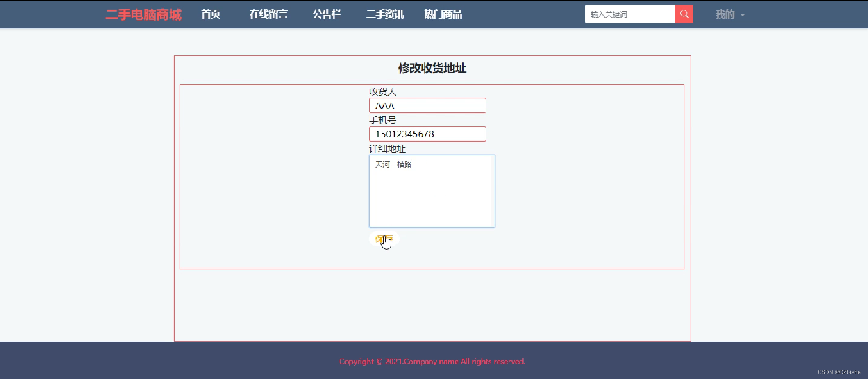Click the 收货人 field containing AAA
This screenshot has width=868, height=379.
click(x=427, y=106)
